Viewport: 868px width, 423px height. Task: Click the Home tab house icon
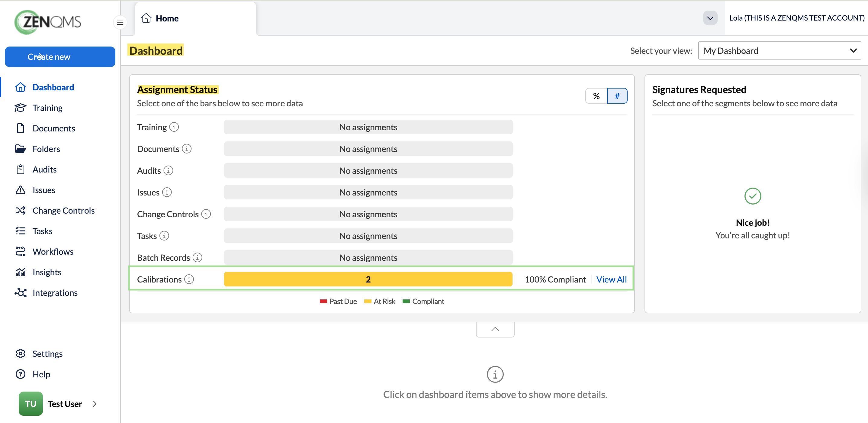[146, 18]
